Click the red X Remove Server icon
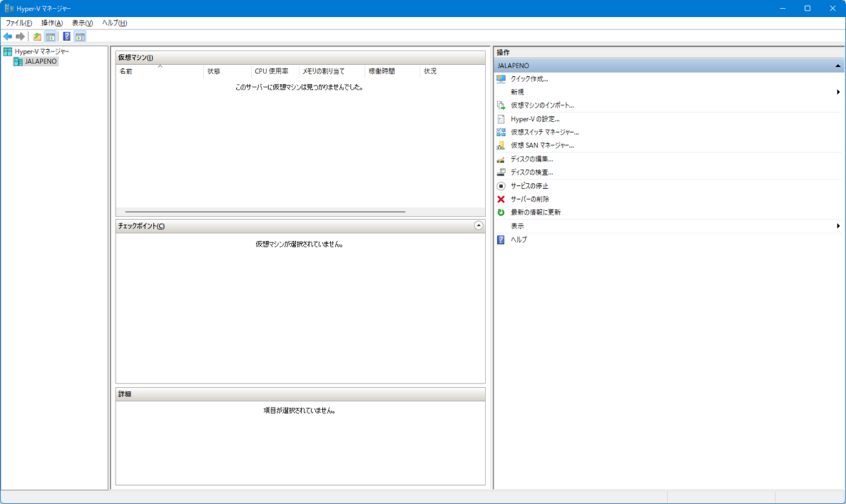Screen dimensions: 846x504 [x=500, y=199]
